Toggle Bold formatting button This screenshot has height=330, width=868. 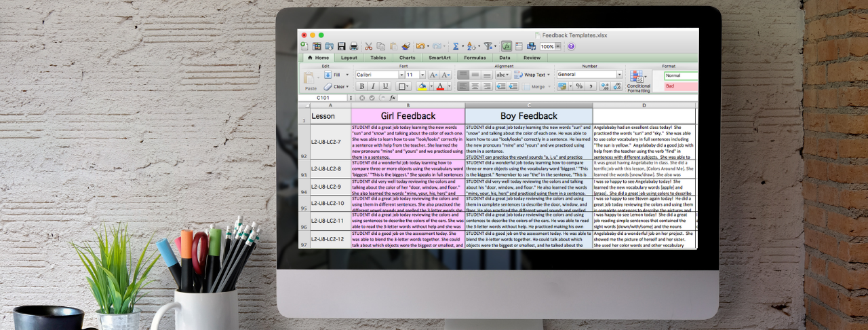(361, 86)
